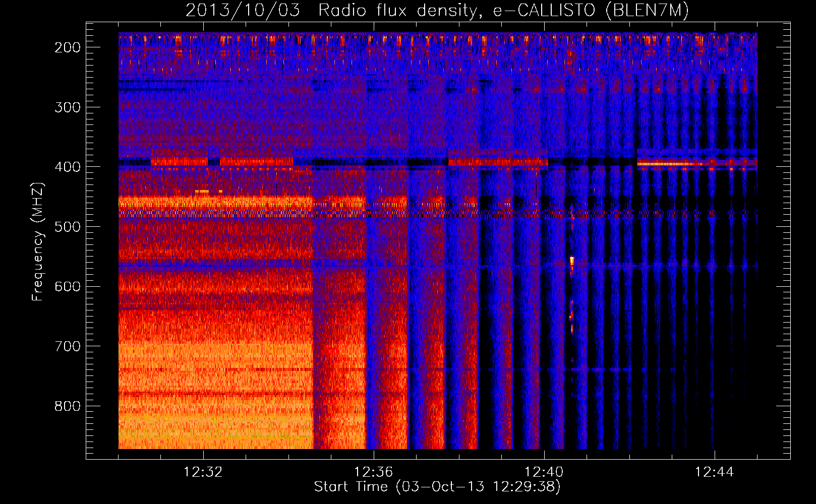This screenshot has height=504, width=816.
Task: Click the 12:44 time tick label
Action: [x=715, y=472]
